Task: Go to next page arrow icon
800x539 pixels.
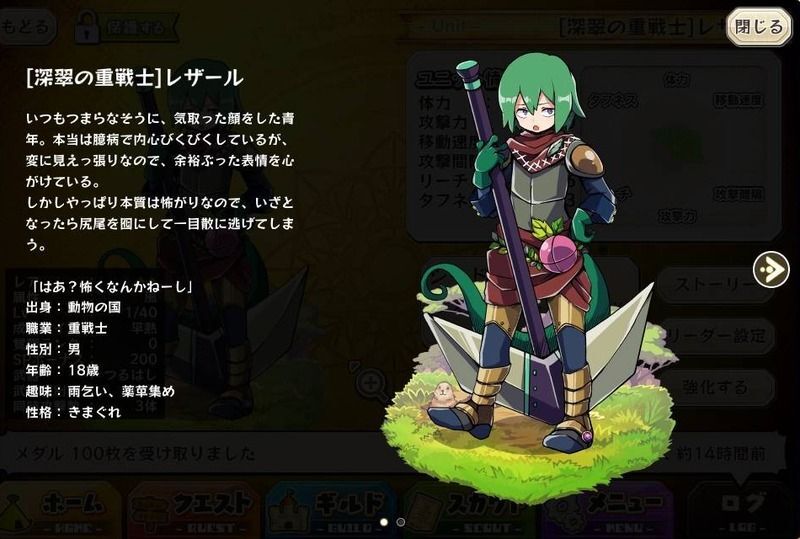Action: coord(771,270)
